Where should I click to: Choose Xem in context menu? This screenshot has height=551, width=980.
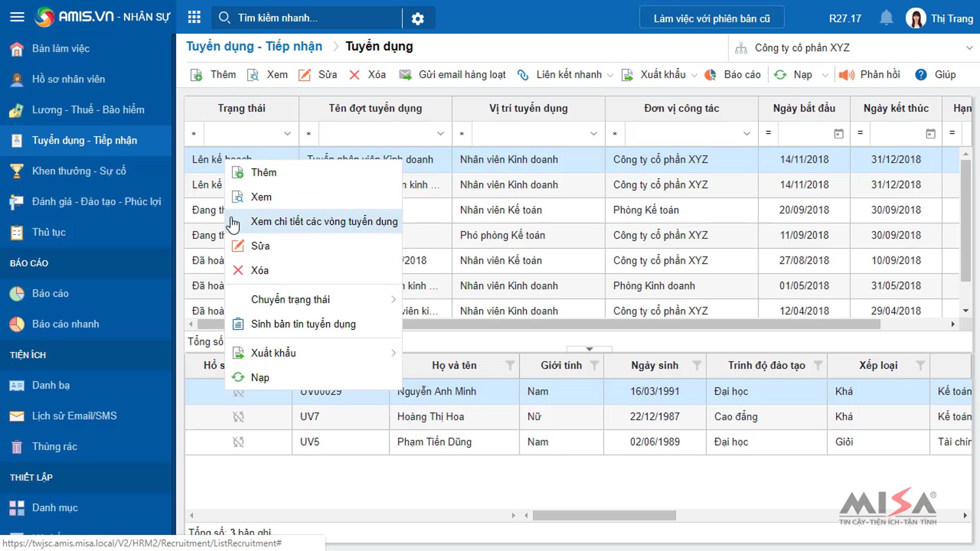tap(313, 197)
